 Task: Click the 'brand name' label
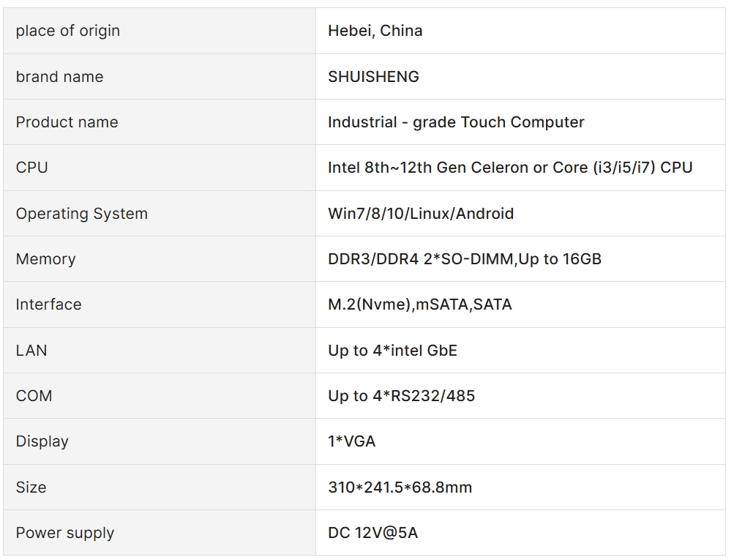click(x=59, y=77)
